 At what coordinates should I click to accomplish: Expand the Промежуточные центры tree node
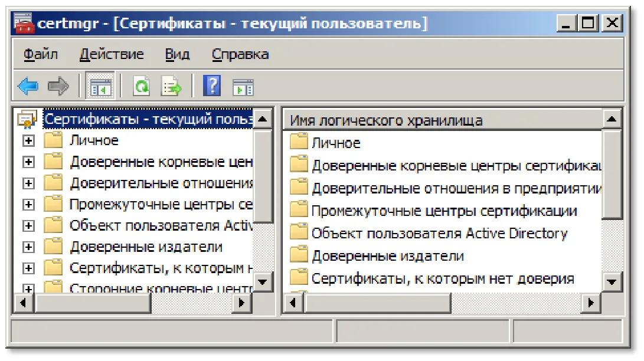click(28, 204)
